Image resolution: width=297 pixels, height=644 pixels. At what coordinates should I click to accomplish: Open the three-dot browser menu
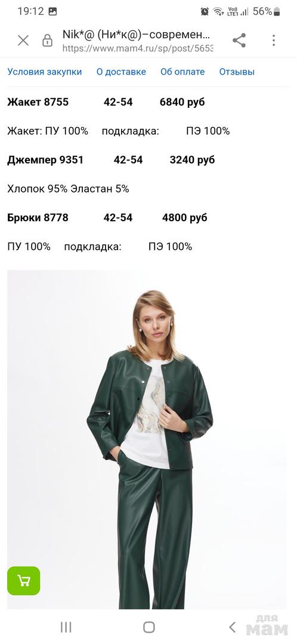[x=274, y=41]
